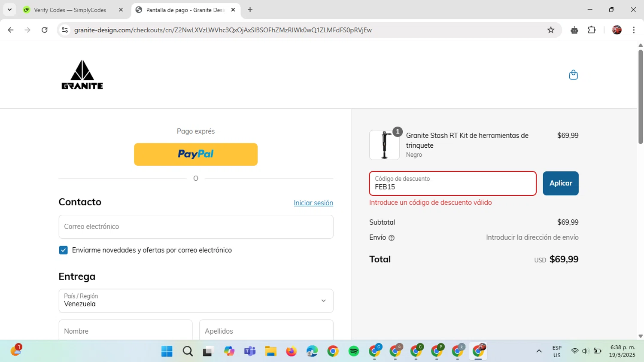Screen dimensions: 644x362
Task: Click the browser address bar URL
Action: click(x=223, y=30)
